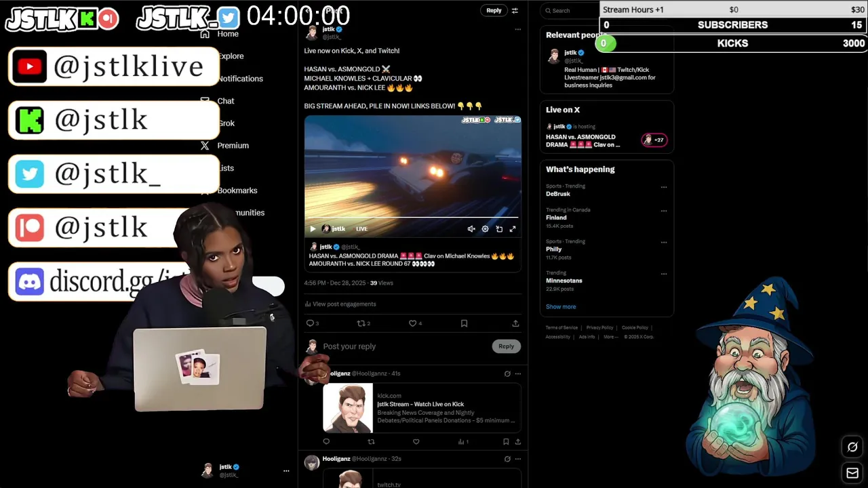Screen dimensions: 868x488
Task: Open more options for main post
Action: (x=517, y=29)
